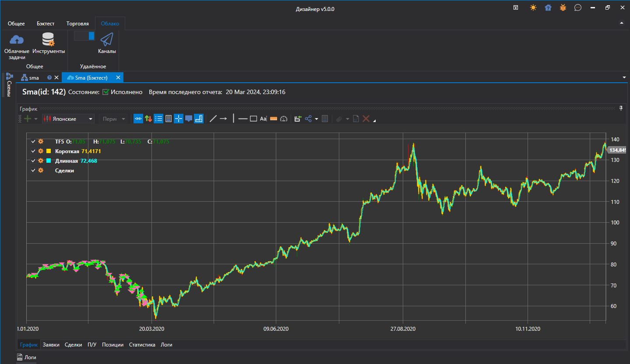Toggle Короткая series checkbox

pos(33,151)
